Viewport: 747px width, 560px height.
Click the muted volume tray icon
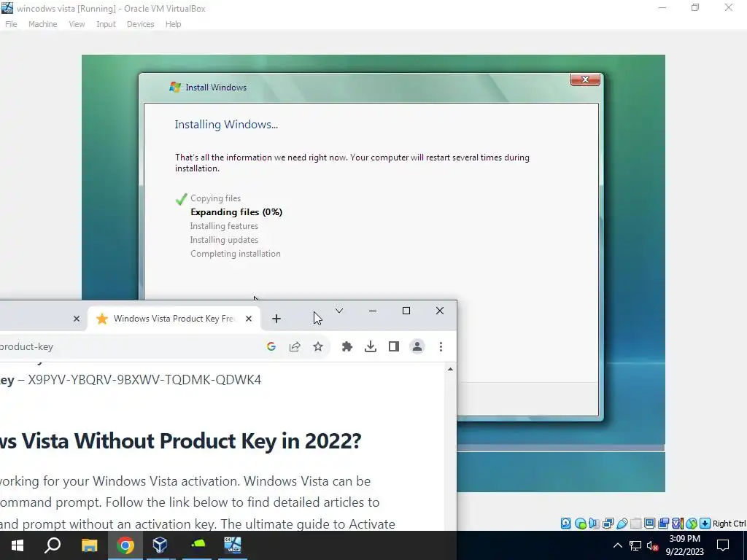pos(653,545)
